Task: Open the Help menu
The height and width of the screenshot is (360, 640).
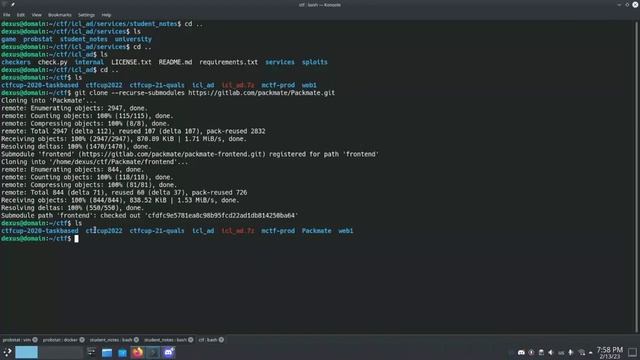Action: point(106,15)
